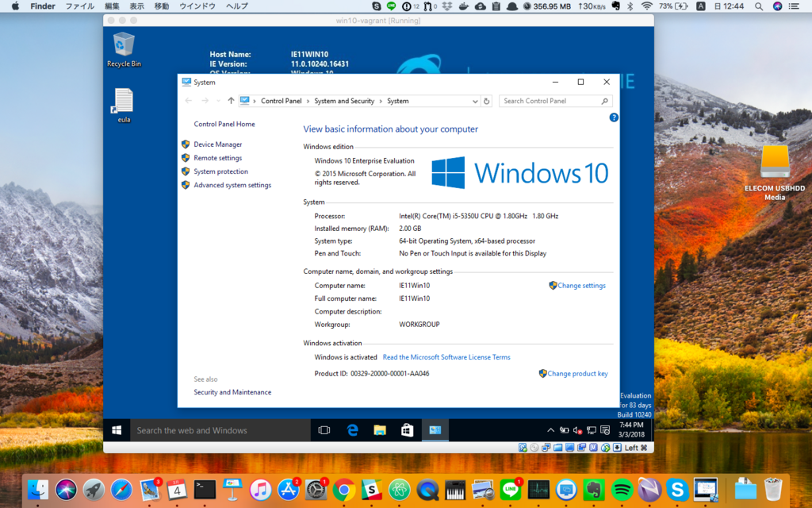This screenshot has width=812, height=508.
Task: Expand the address bar history dropdown
Action: pos(475,102)
